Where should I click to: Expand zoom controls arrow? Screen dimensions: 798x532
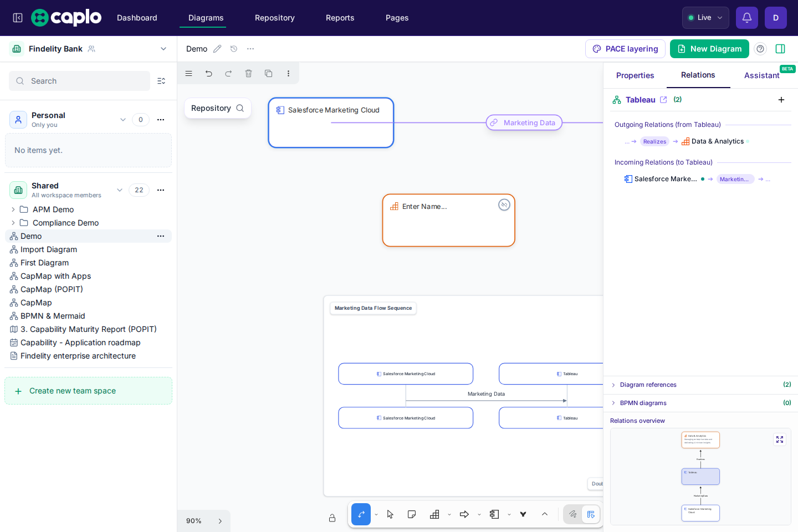pos(220,521)
